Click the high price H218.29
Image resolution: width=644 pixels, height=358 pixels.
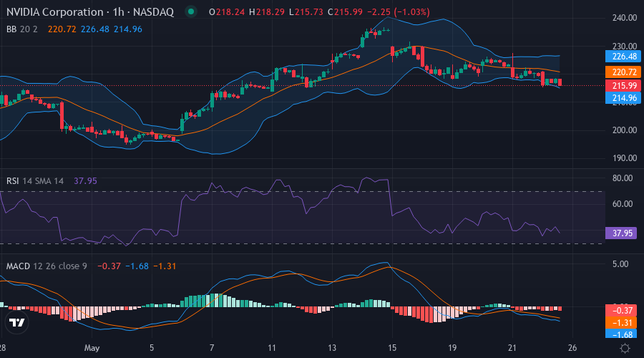click(267, 12)
